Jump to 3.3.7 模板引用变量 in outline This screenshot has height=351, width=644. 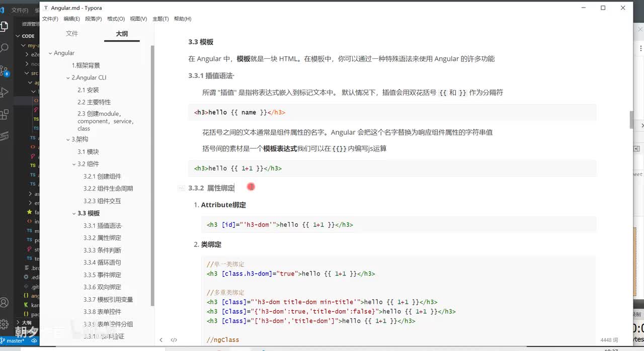pyautogui.click(x=108, y=300)
